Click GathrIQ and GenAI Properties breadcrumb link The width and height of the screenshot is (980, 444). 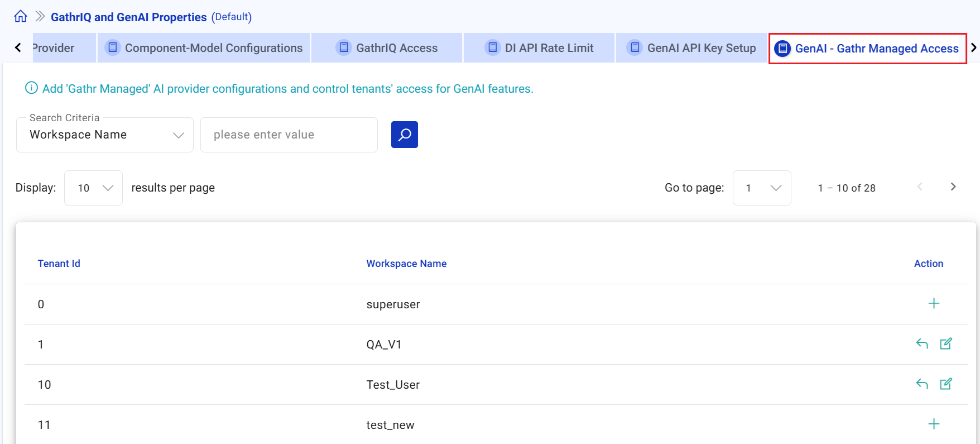pos(128,17)
